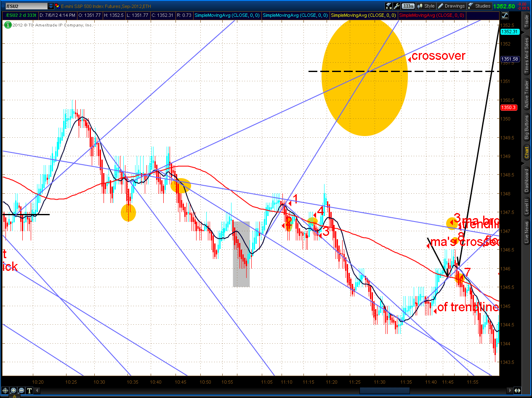Click the /ESU2 symbol input field
The width and height of the screenshot is (532, 398).
26,6
